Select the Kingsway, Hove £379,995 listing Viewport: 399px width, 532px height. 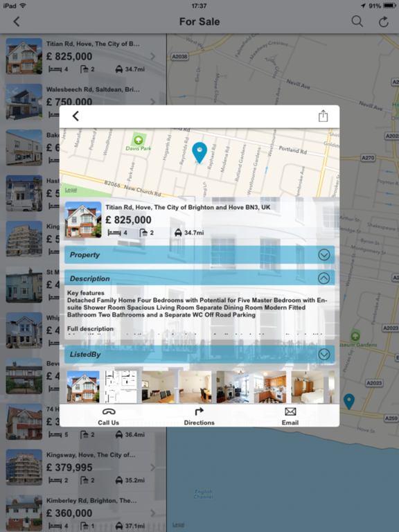tap(83, 467)
